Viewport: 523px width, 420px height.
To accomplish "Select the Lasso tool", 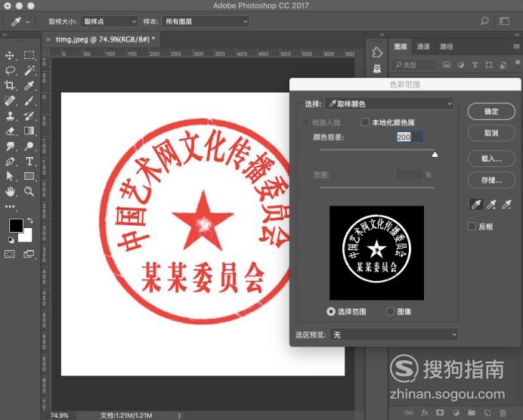I will click(10, 70).
